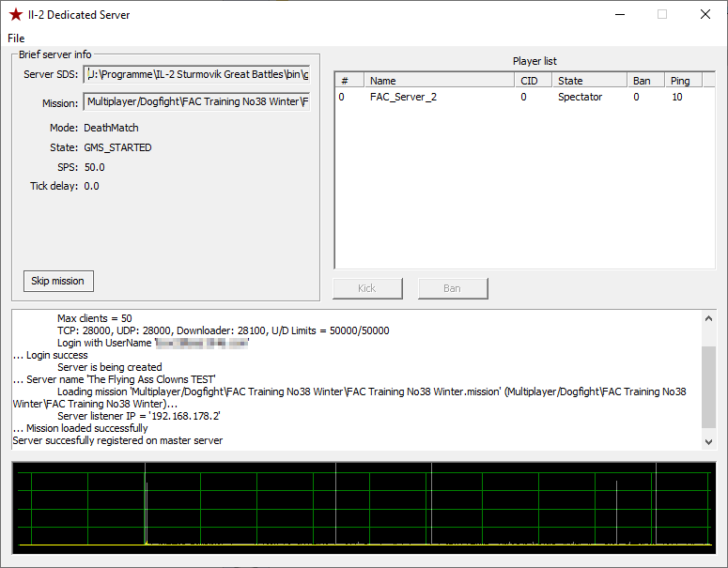
Task: Click log scrollbar down arrow
Action: point(708,442)
